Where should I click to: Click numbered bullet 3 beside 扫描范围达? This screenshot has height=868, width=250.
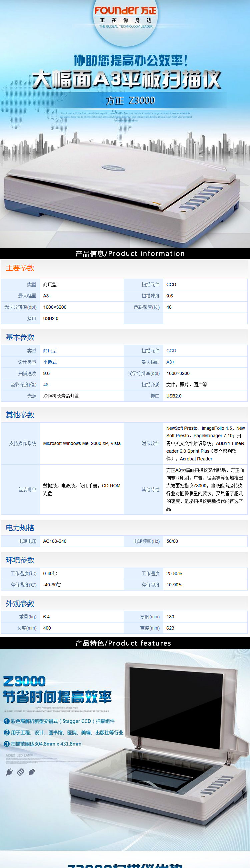pos(6,744)
